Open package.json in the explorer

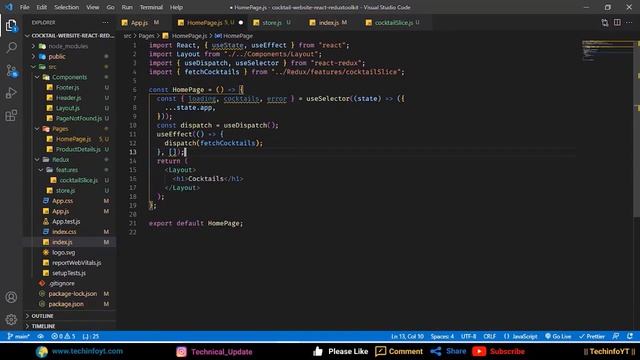click(x=69, y=304)
